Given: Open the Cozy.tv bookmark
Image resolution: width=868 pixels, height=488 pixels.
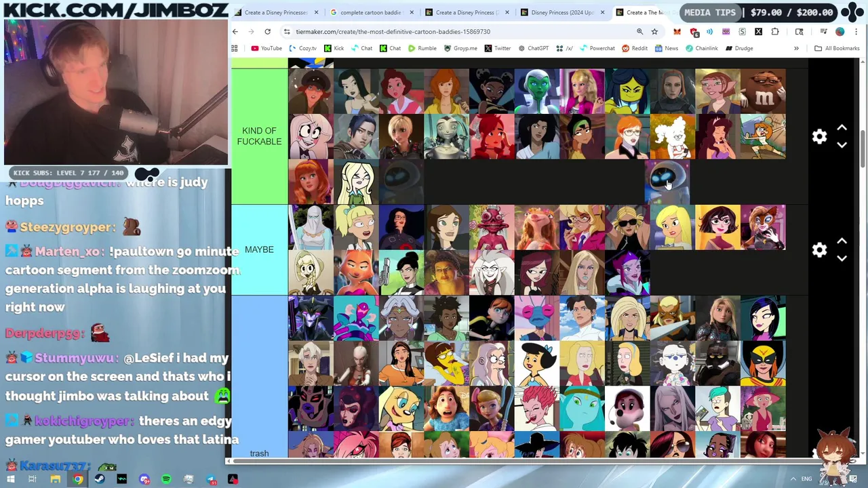Looking at the screenshot, I should pyautogui.click(x=302, y=48).
